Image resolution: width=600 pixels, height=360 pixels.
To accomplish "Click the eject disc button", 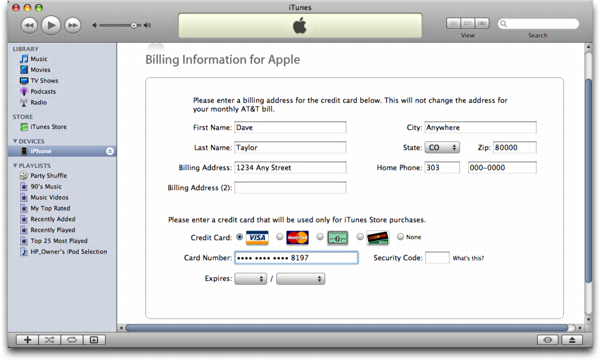I will click(x=572, y=340).
